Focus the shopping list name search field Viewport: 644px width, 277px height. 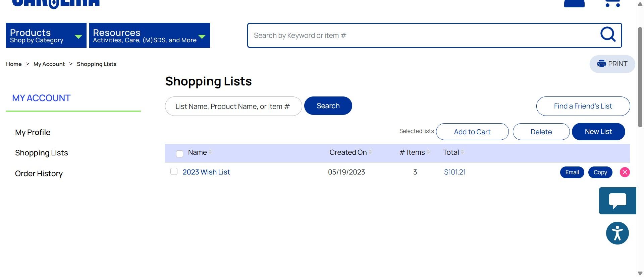(x=233, y=106)
